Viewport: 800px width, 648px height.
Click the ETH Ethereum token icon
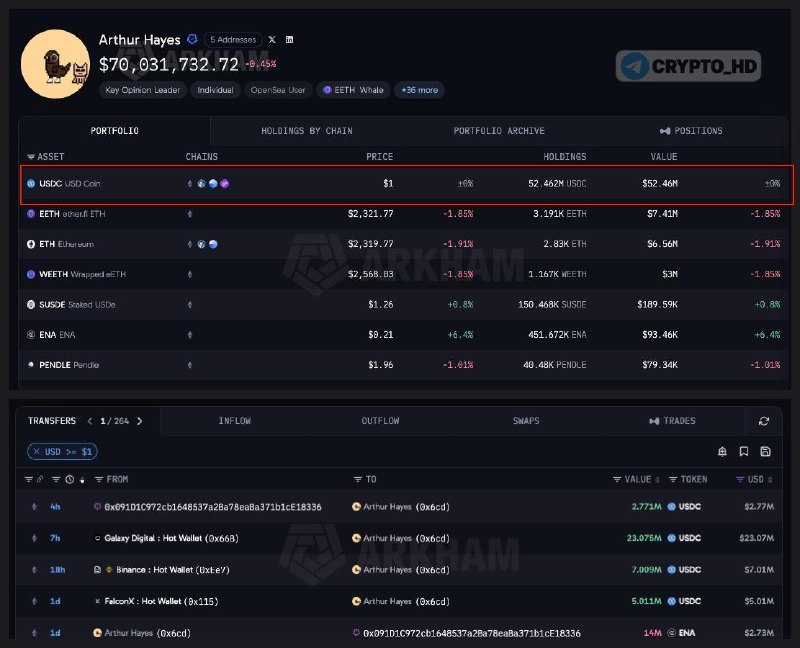31,244
